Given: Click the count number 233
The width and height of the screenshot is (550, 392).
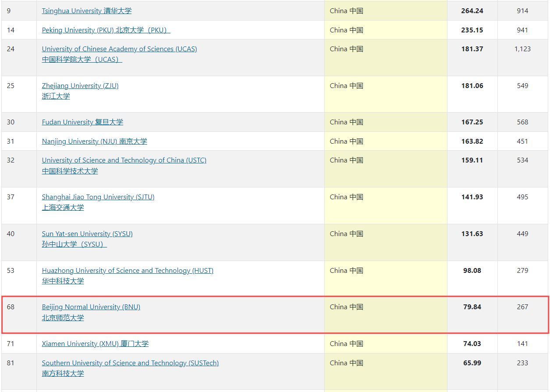Looking at the screenshot, I should click(x=522, y=363).
